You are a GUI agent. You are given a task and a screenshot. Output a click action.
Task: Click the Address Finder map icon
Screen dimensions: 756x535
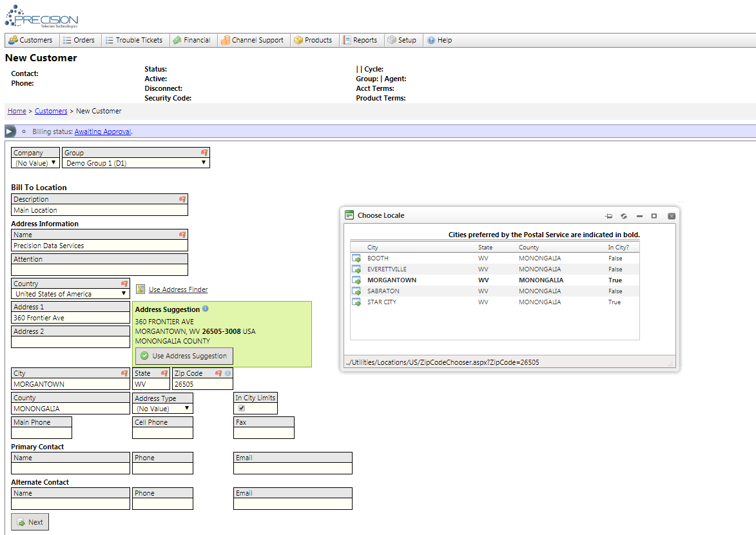pyautogui.click(x=141, y=289)
